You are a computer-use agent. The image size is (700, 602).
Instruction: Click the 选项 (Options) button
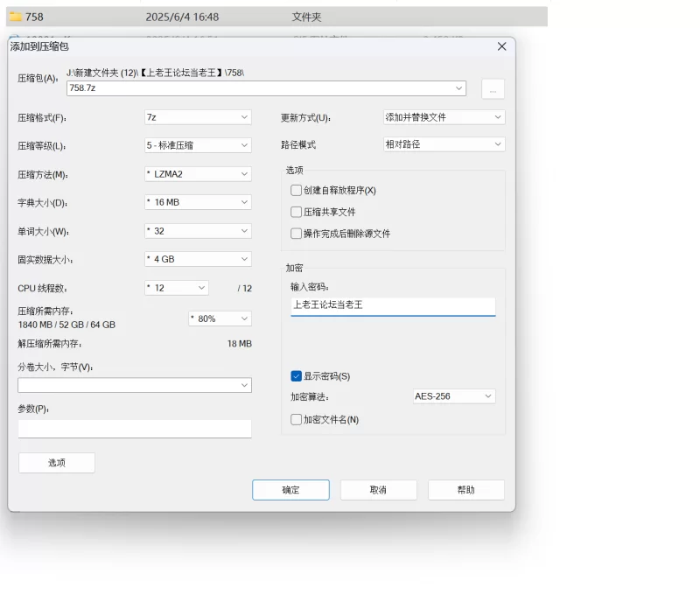(57, 463)
